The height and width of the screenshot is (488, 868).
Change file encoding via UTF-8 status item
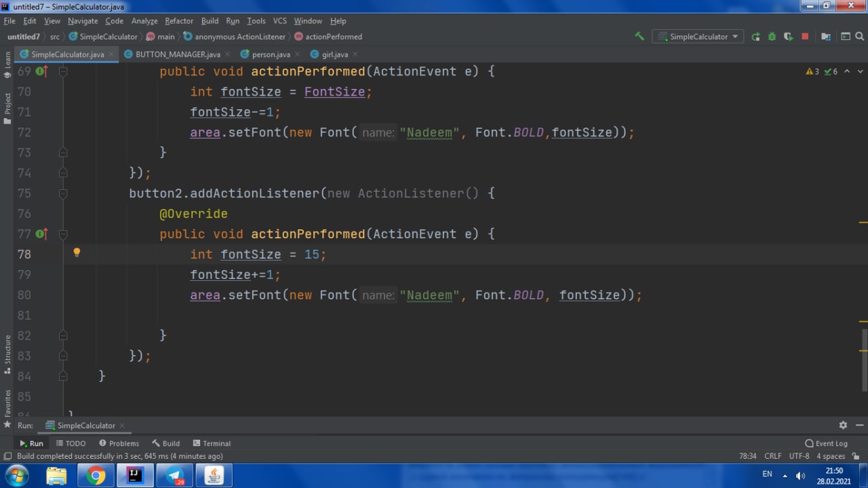799,456
